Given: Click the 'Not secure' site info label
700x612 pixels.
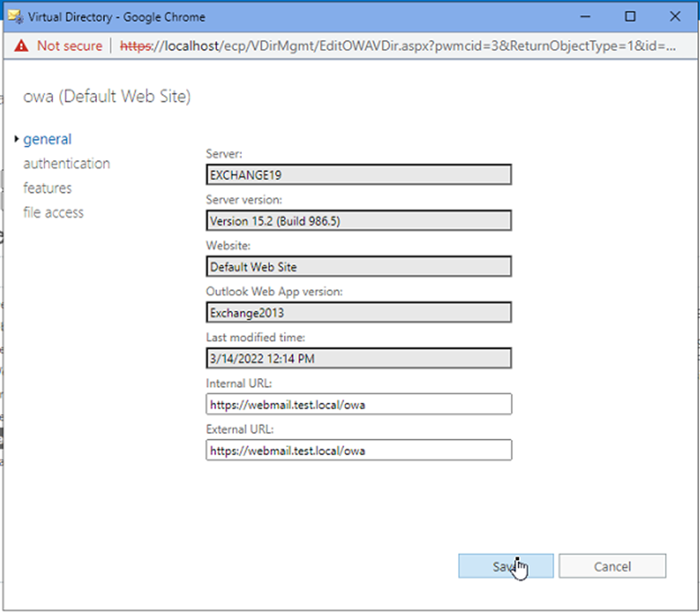Looking at the screenshot, I should (69, 46).
